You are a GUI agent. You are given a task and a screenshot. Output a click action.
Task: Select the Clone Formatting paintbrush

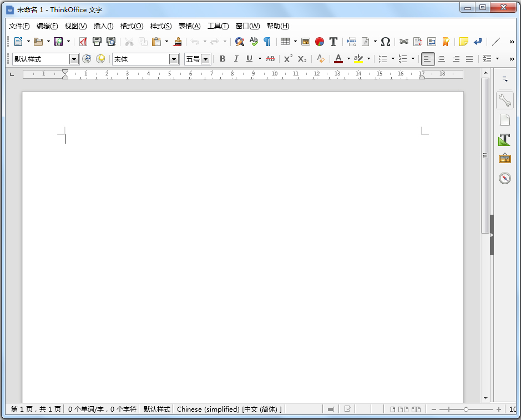(178, 42)
